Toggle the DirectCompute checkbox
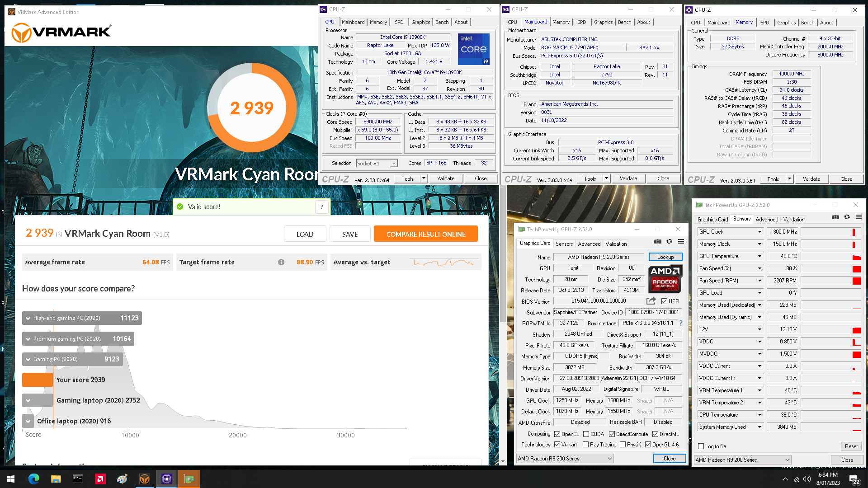 (612, 434)
